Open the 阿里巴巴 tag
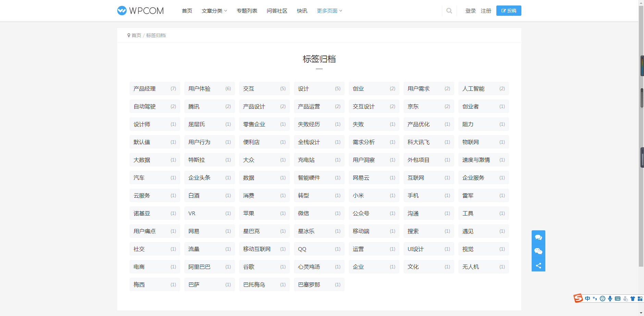 click(210, 267)
